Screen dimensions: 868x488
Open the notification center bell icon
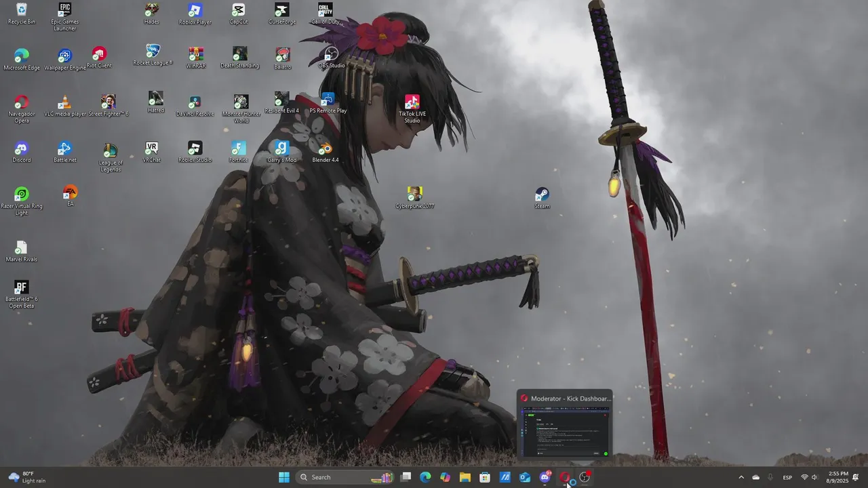pos(856,477)
